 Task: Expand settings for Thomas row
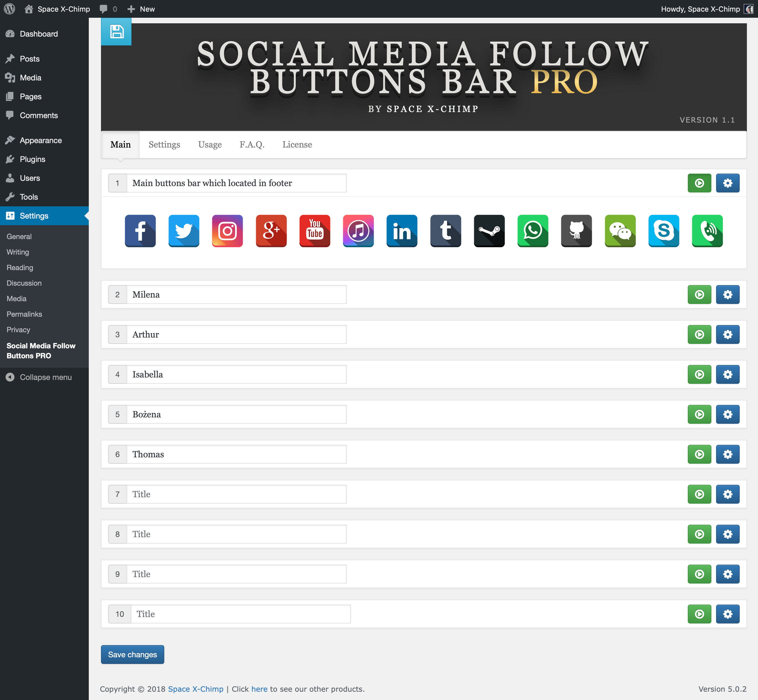coord(727,454)
